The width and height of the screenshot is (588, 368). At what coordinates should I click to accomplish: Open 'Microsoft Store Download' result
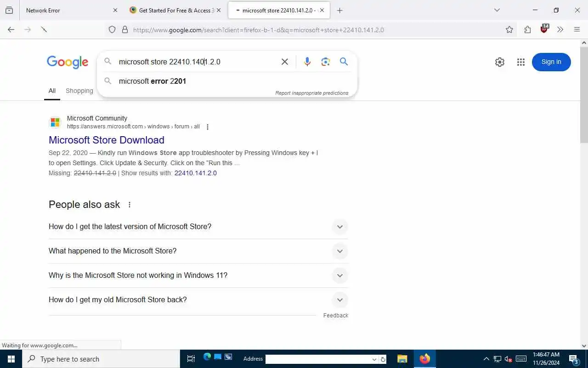click(107, 140)
